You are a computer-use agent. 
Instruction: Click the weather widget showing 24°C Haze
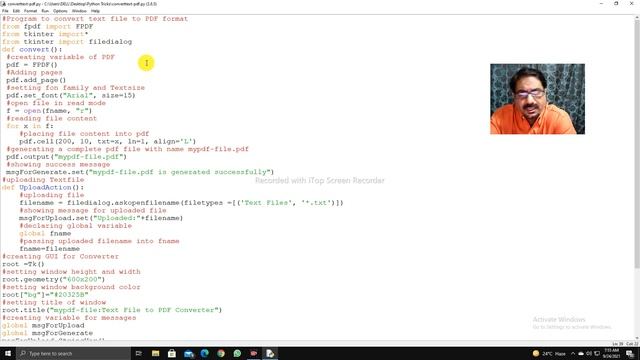pyautogui.click(x=549, y=353)
